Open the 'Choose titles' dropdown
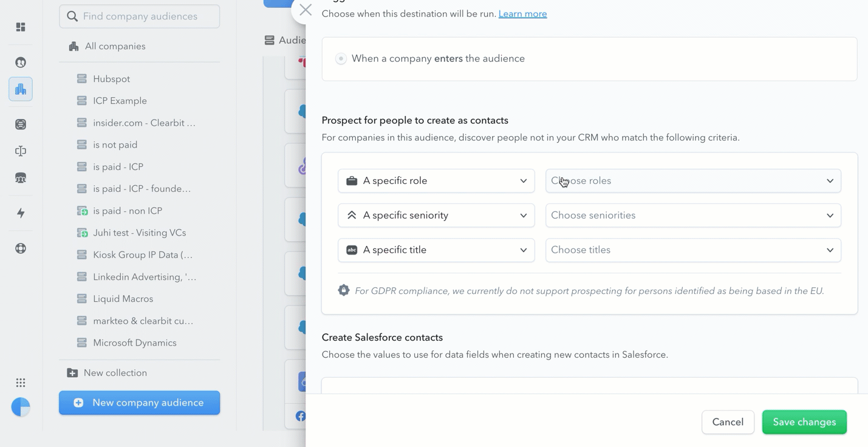 pos(693,250)
